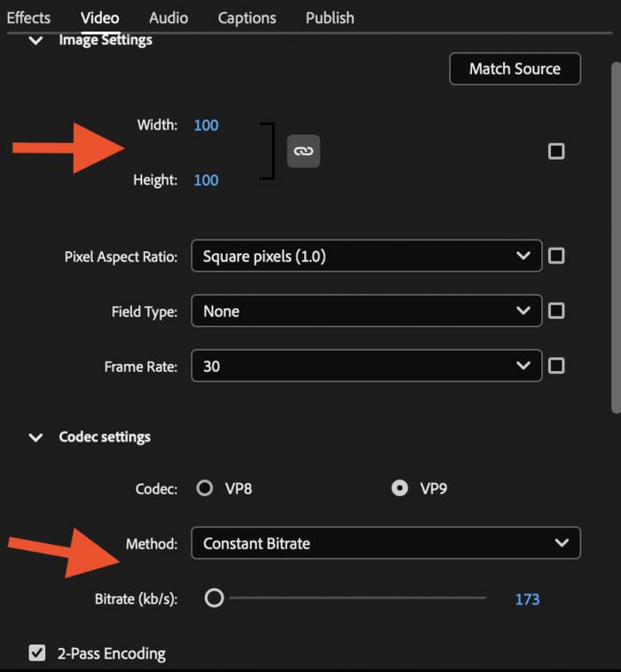The width and height of the screenshot is (621, 672).
Task: Check the box beside Pixel Aspect Ratio
Action: [556, 256]
